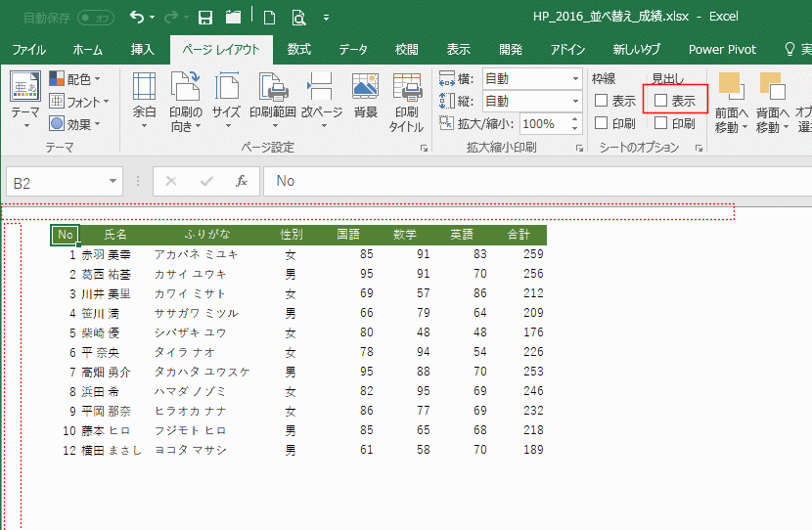Click Print Titles (印刷タイトル) button
Screen dimensions: 812x530
407,102
